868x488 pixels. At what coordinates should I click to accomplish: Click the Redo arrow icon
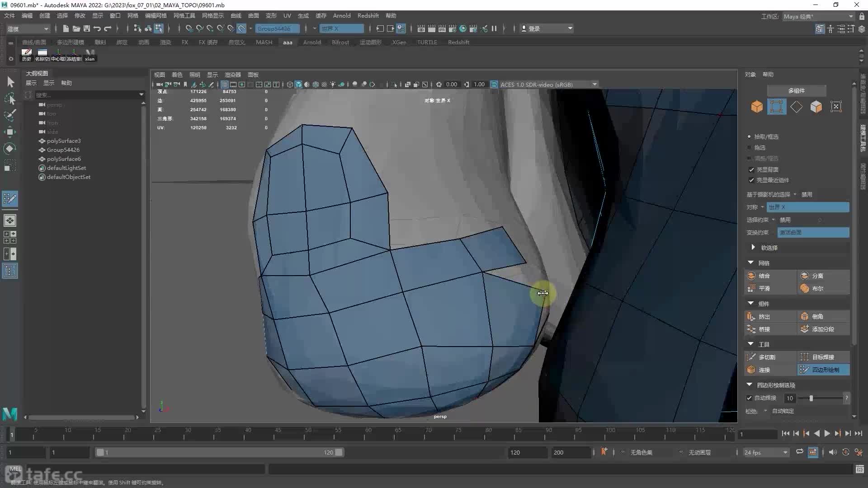point(108,28)
